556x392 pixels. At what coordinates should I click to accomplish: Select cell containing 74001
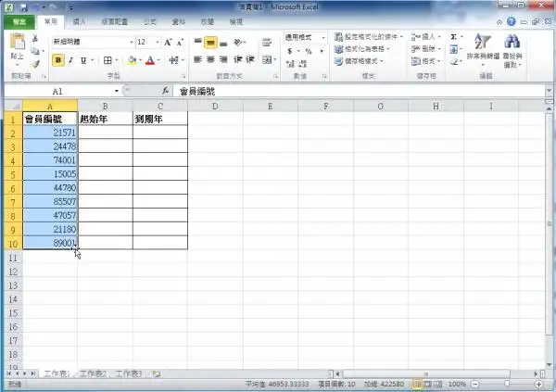click(x=50, y=160)
